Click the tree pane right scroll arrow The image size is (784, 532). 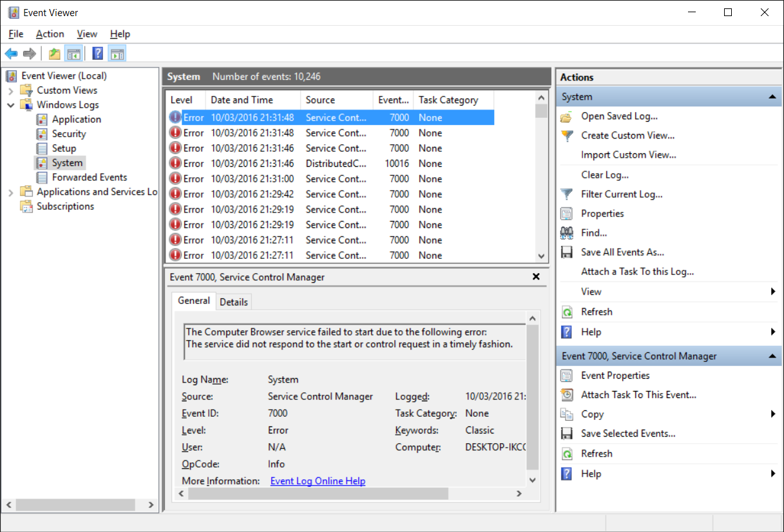point(151,505)
